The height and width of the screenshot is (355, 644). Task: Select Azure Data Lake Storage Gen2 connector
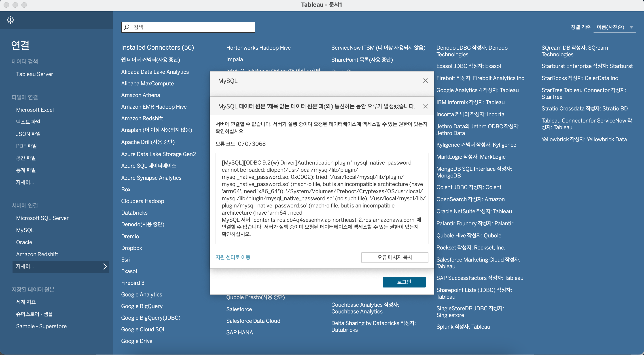(159, 154)
